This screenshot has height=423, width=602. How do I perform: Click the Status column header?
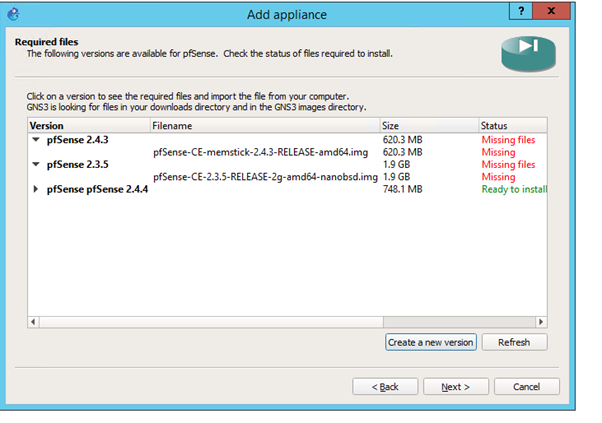coord(513,126)
